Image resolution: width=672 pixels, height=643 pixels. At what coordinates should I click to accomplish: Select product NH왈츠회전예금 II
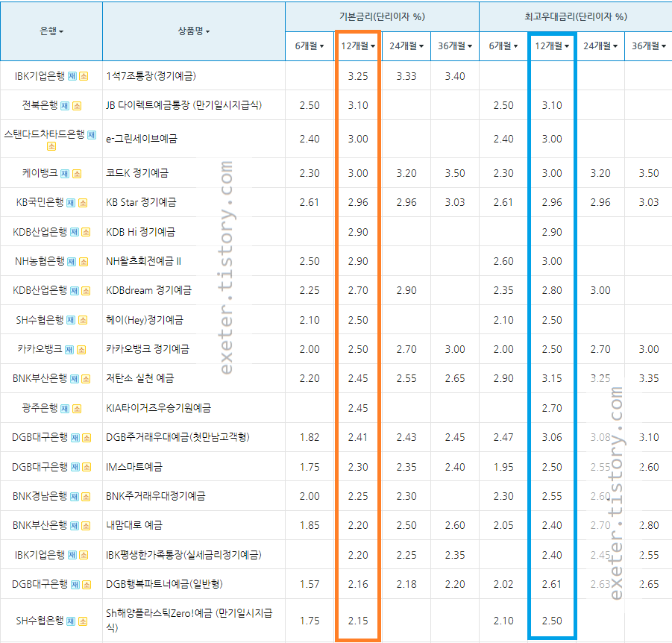(x=143, y=261)
